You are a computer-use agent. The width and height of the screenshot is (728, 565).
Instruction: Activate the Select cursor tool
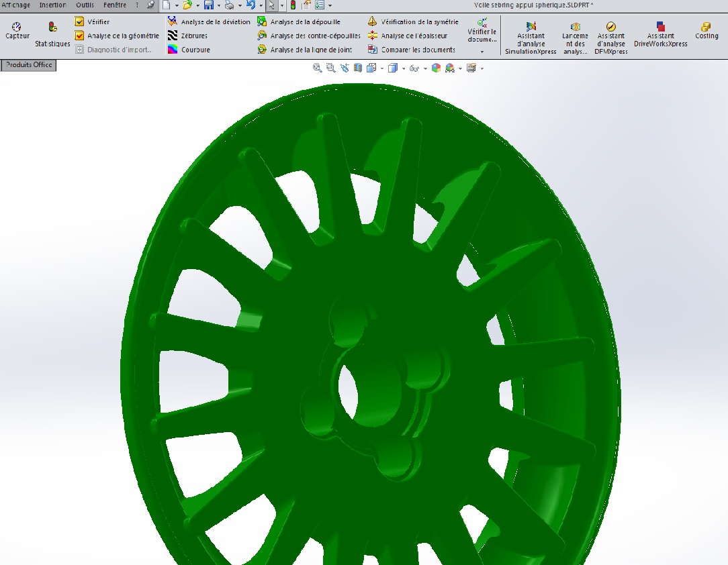[x=272, y=5]
